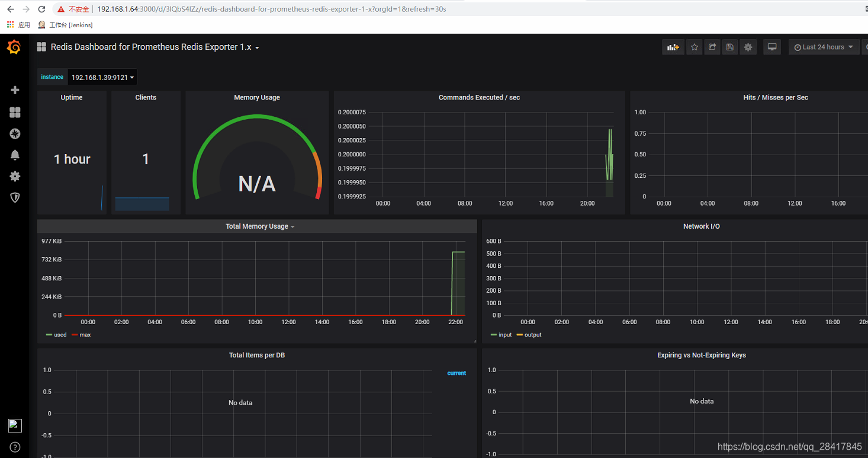Screen dimensions: 868x458
Task: Click the Clients count value 1
Action: 146,159
